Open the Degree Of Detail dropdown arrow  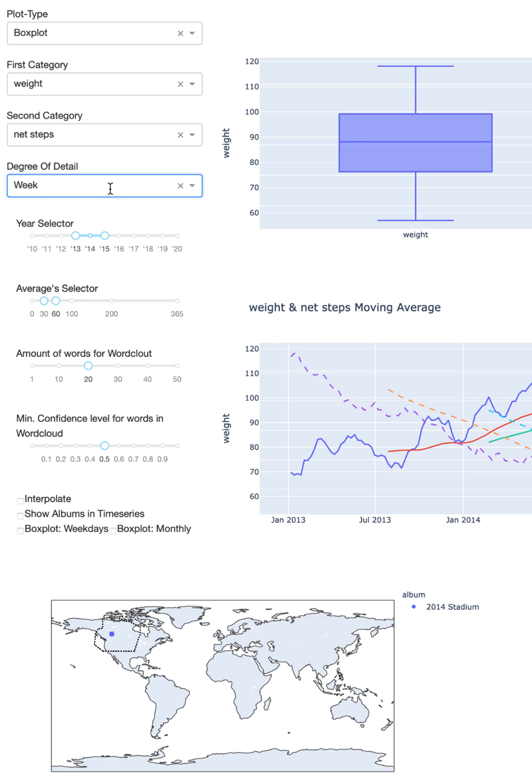coord(192,186)
